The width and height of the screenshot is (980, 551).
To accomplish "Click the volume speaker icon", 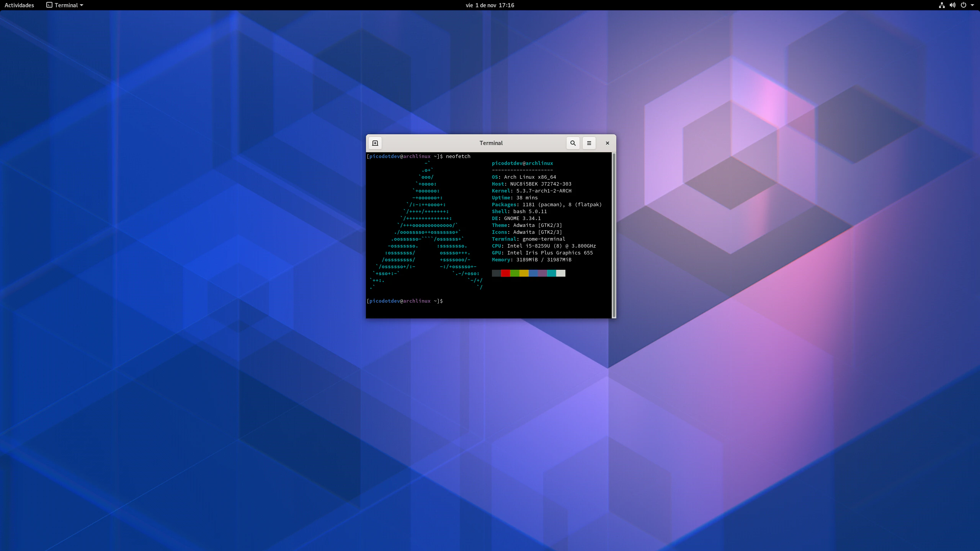I will [952, 5].
